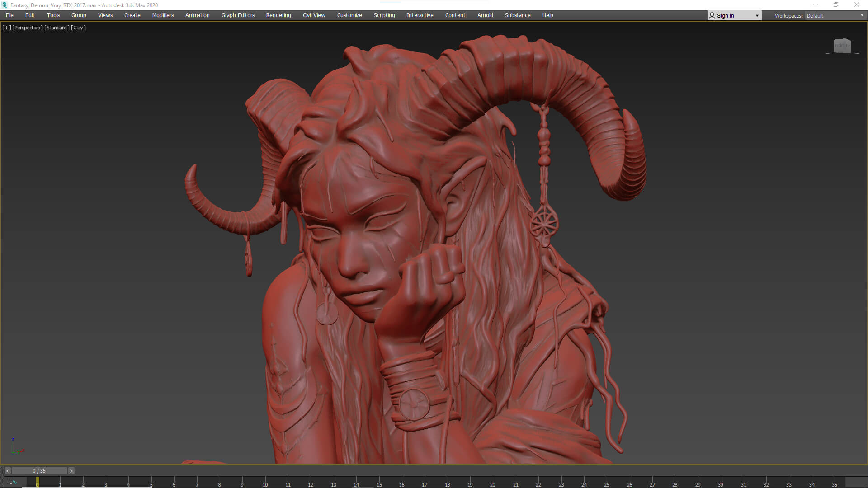This screenshot has width=868, height=488.
Task: Click the ViewCube in the viewport corner
Action: tap(842, 46)
